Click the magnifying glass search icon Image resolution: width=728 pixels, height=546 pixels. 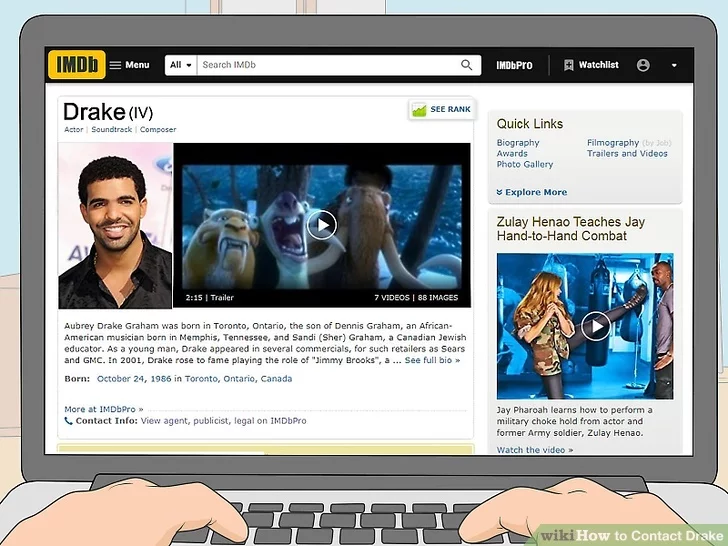click(x=467, y=65)
